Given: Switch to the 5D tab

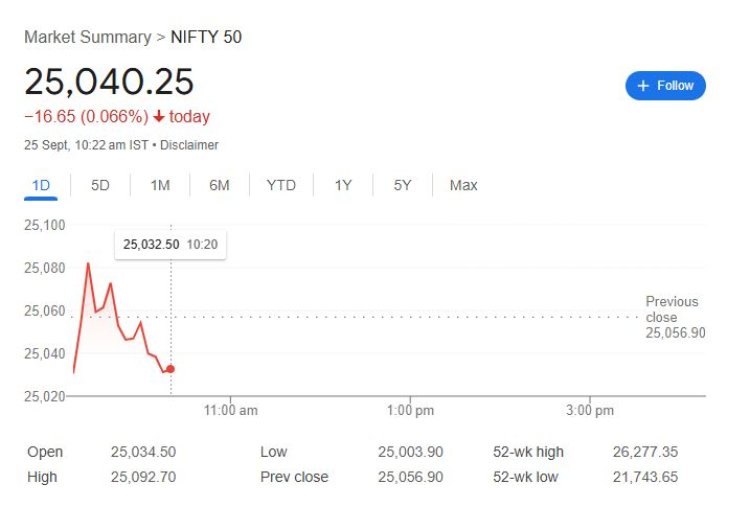Looking at the screenshot, I should pyautogui.click(x=100, y=185).
